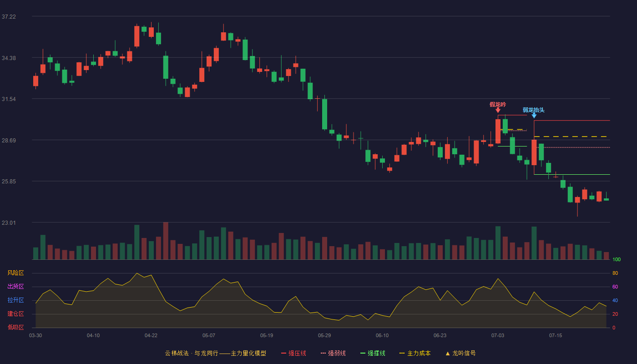
Task: Click the 07-15 date axis label
Action: (556, 335)
